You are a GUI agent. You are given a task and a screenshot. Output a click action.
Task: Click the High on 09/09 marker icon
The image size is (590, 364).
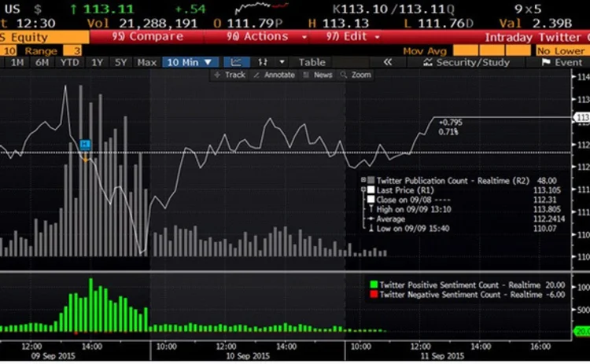[371, 209]
